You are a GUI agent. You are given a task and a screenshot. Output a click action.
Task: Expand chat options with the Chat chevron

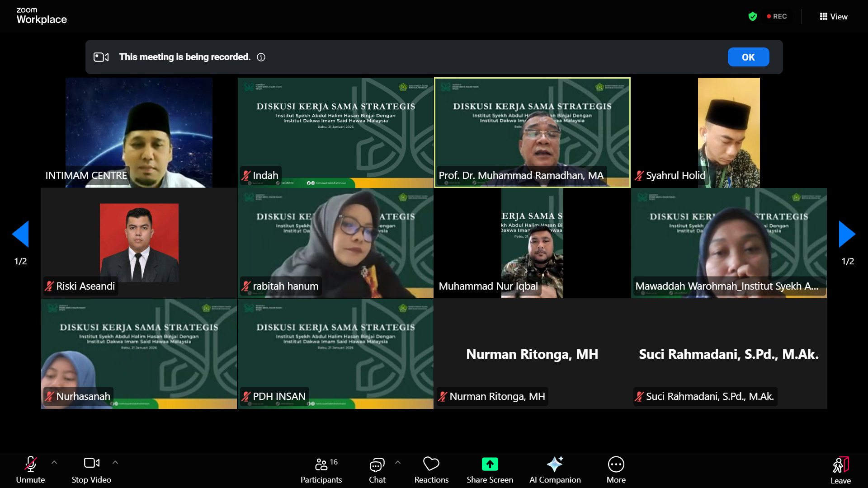[x=398, y=462]
